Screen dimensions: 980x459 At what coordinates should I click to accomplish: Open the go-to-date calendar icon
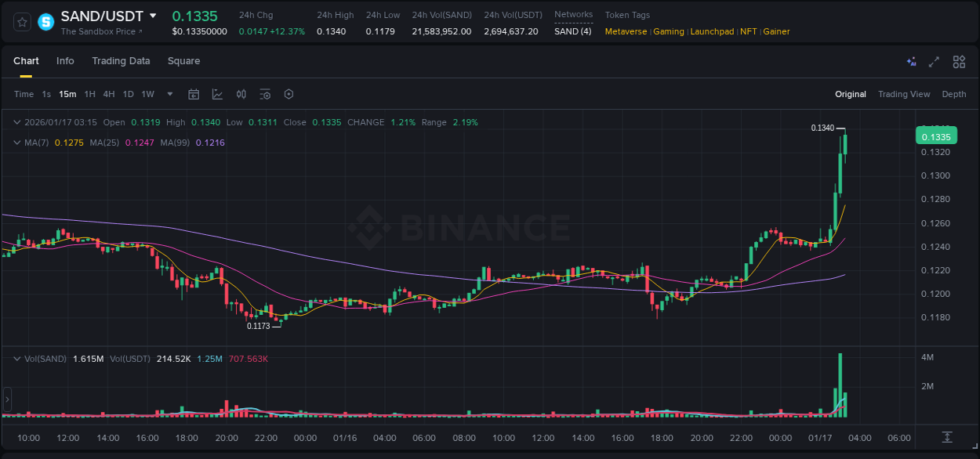tap(194, 94)
